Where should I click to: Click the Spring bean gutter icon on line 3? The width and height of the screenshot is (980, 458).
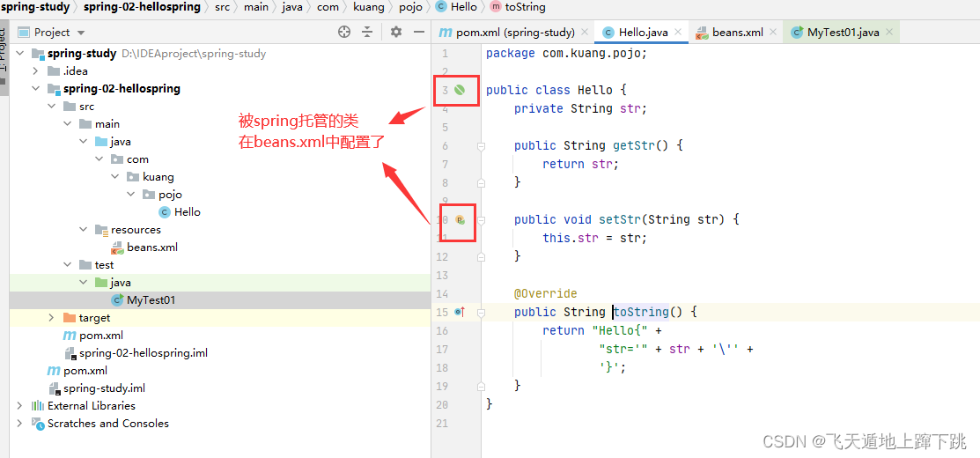point(460,90)
